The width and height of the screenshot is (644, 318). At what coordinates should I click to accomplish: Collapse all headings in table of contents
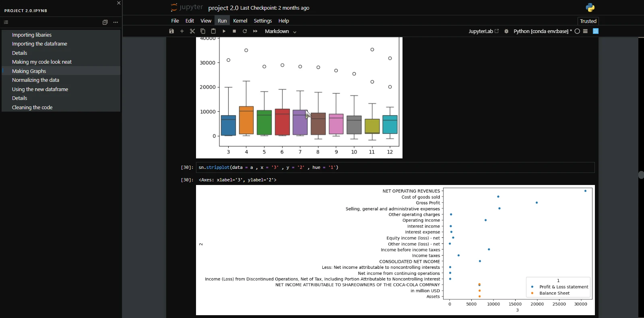pyautogui.click(x=105, y=23)
